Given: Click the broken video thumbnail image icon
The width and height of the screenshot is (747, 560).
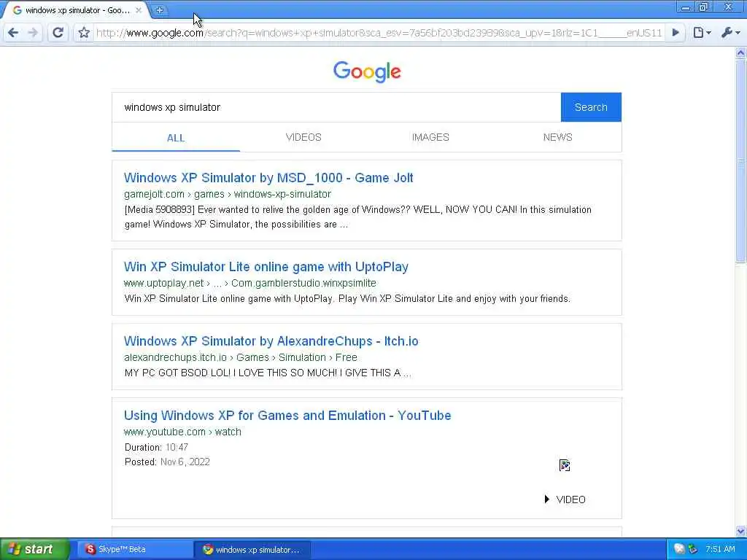Looking at the screenshot, I should click(x=565, y=465).
